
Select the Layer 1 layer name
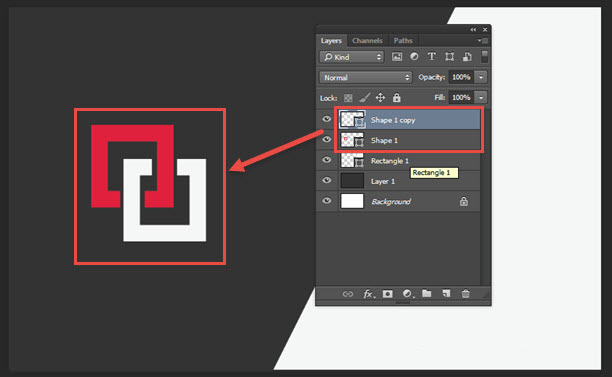(x=382, y=181)
